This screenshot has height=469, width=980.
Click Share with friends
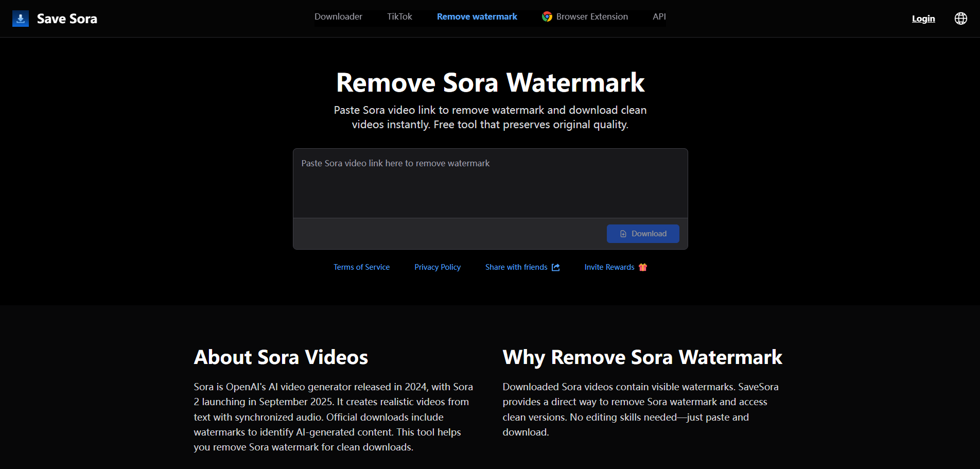[516, 267]
